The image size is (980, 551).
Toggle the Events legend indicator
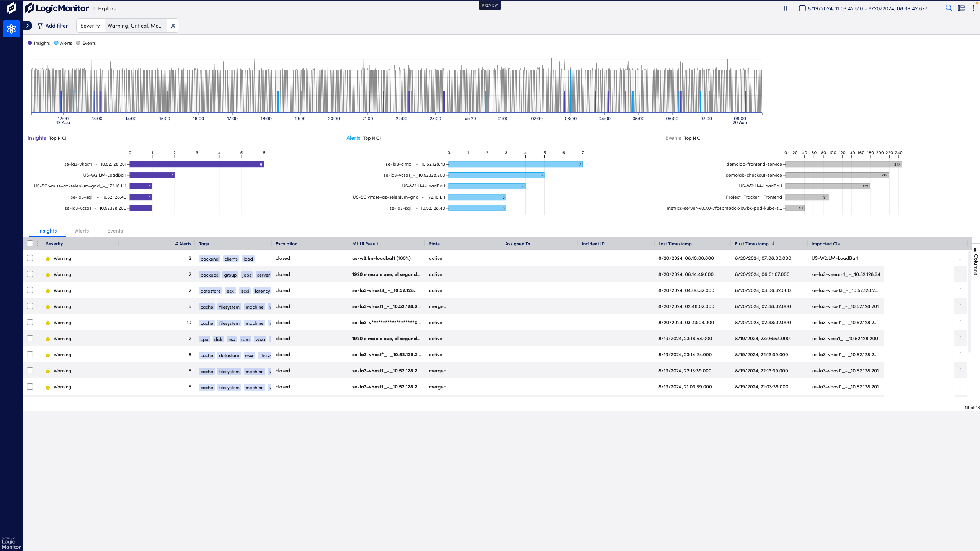click(x=78, y=43)
